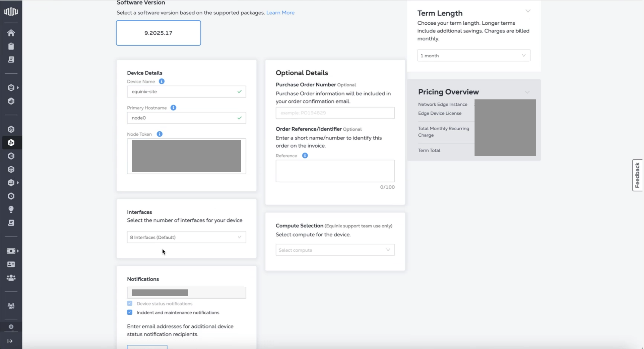Open the Home dashboard from the sidebar
The width and height of the screenshot is (644, 349).
[x=11, y=33]
